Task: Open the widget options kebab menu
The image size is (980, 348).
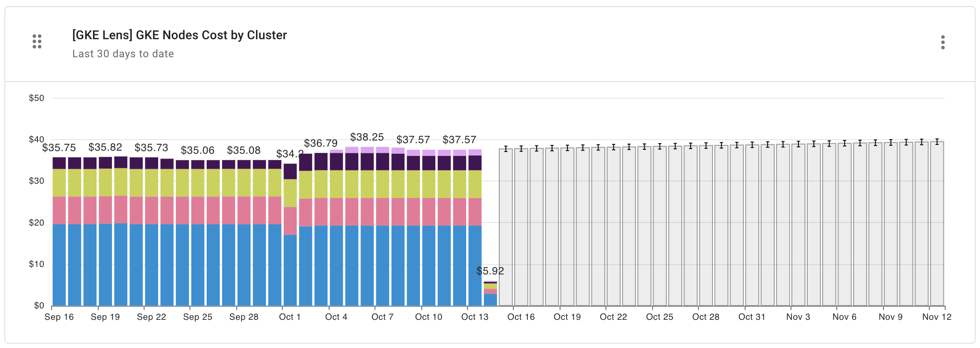Action: (943, 43)
